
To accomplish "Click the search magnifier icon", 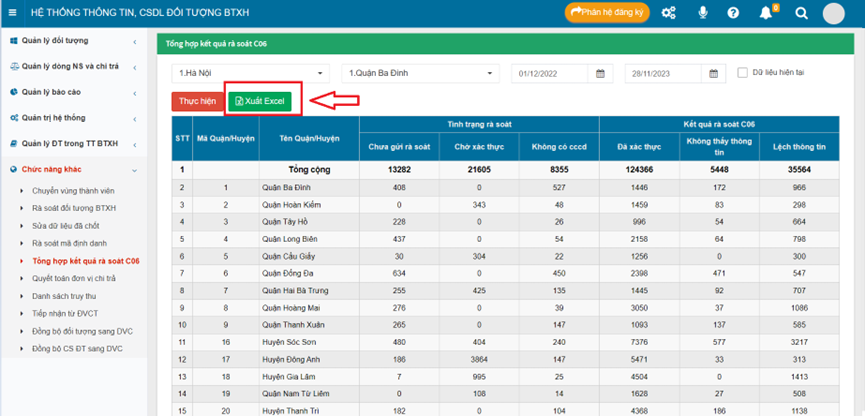I will pos(801,13).
